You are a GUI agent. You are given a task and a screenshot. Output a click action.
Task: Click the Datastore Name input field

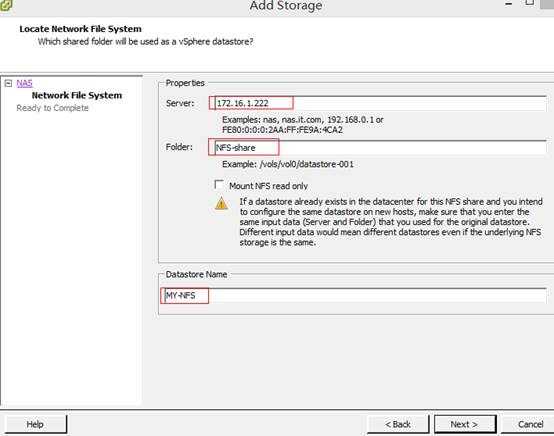354,295
